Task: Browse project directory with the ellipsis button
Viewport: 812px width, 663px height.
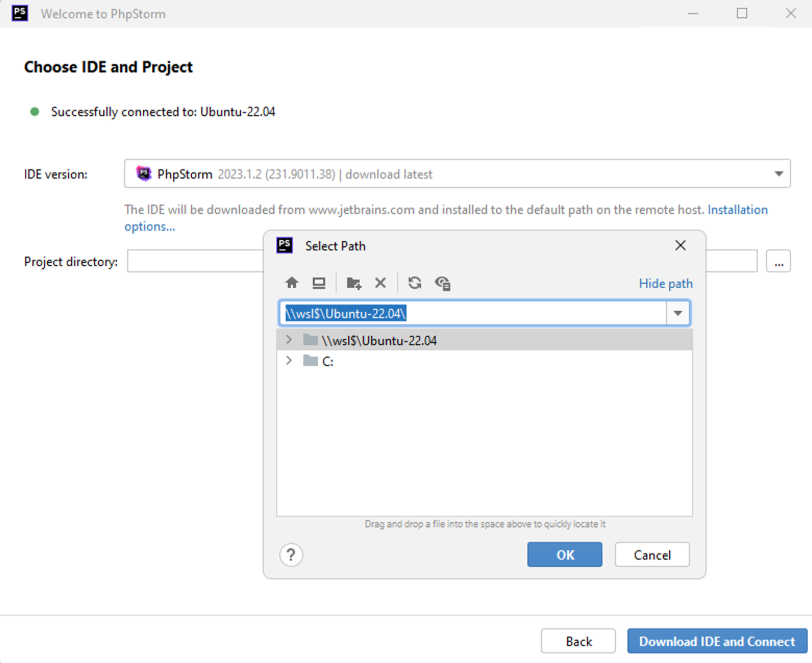Action: (778, 261)
